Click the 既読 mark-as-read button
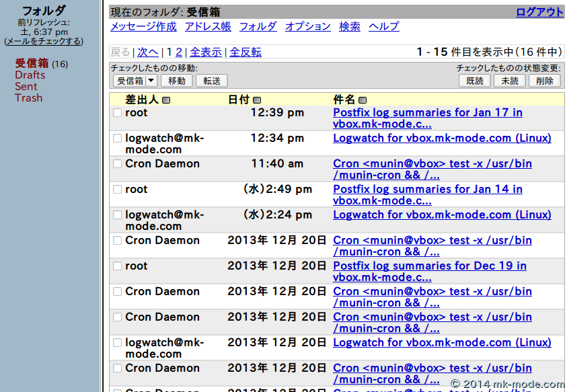The width and height of the screenshot is (569, 392). [474, 81]
